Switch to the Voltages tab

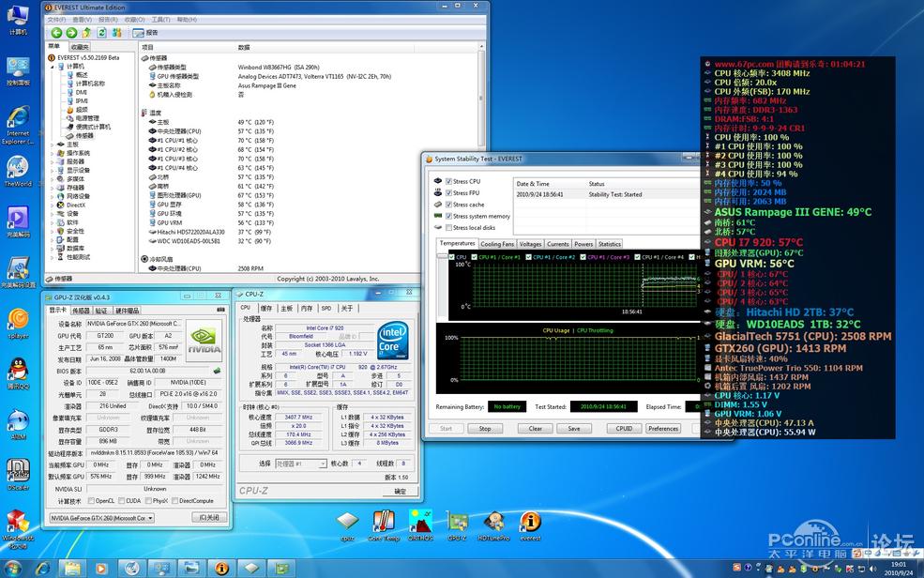click(530, 244)
